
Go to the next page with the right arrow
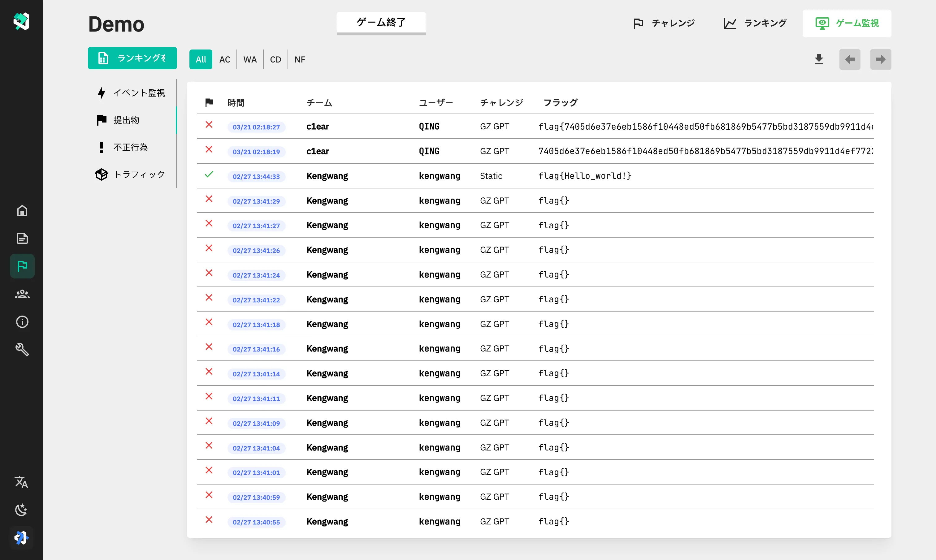[x=881, y=59]
